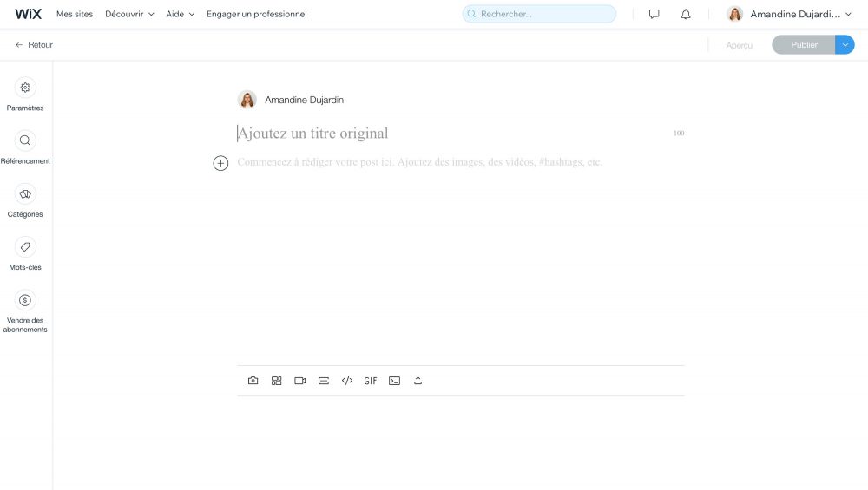
Task: Open the Mots-clés tags panel
Action: (25, 247)
